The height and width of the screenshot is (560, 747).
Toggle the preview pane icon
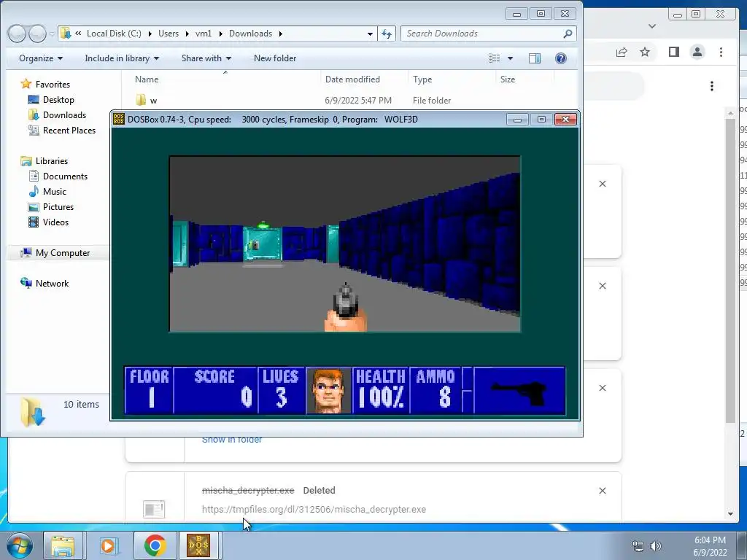point(535,58)
